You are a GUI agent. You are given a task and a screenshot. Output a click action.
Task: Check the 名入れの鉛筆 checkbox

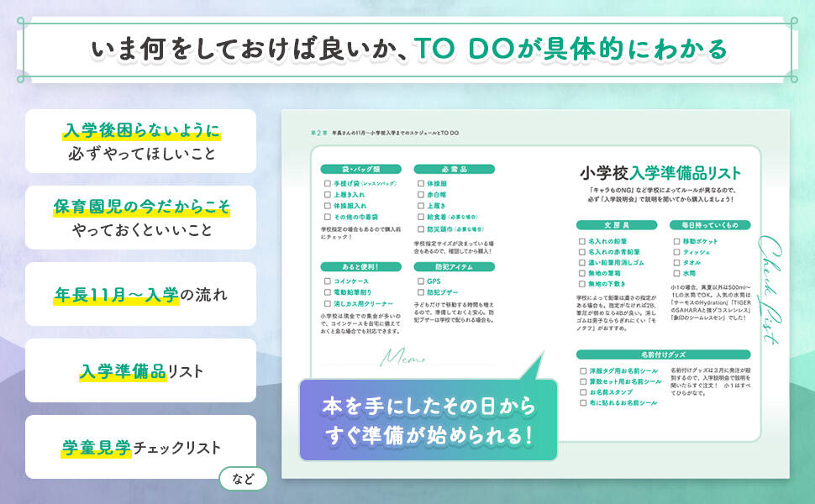[582, 241]
